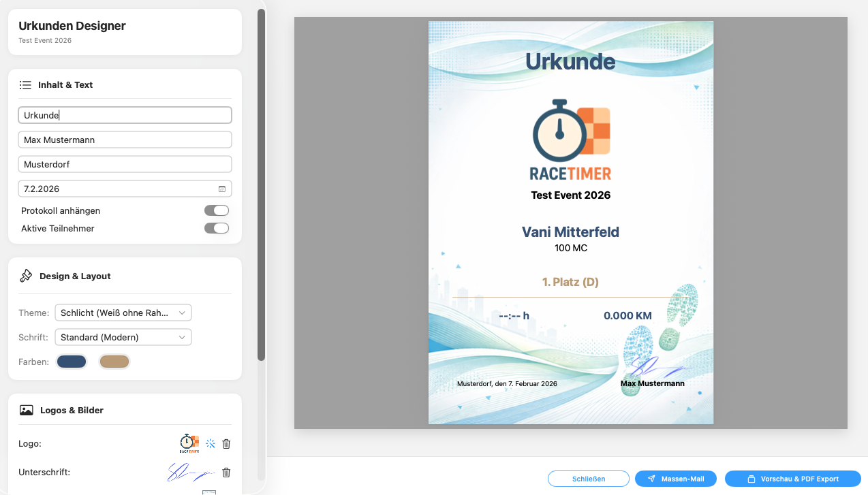Pick the dark blue color swatch

coord(72,362)
